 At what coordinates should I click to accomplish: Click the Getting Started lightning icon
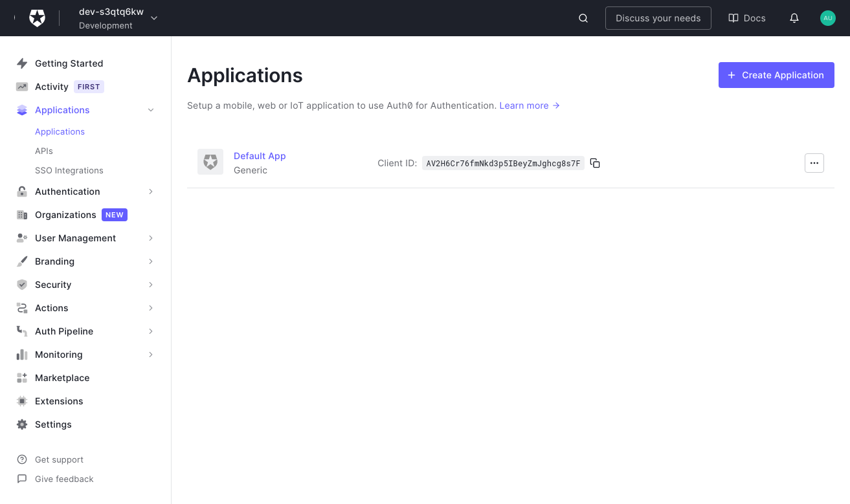tap(22, 63)
